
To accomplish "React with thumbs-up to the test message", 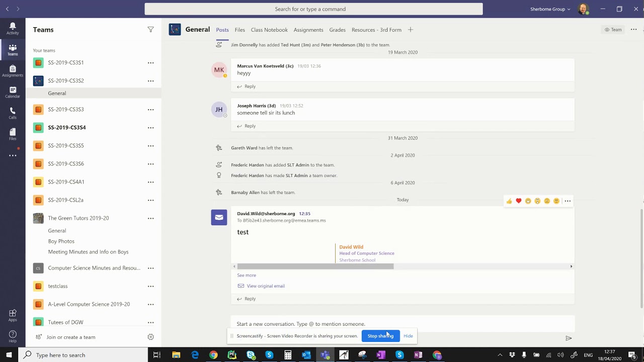I will [x=509, y=201].
